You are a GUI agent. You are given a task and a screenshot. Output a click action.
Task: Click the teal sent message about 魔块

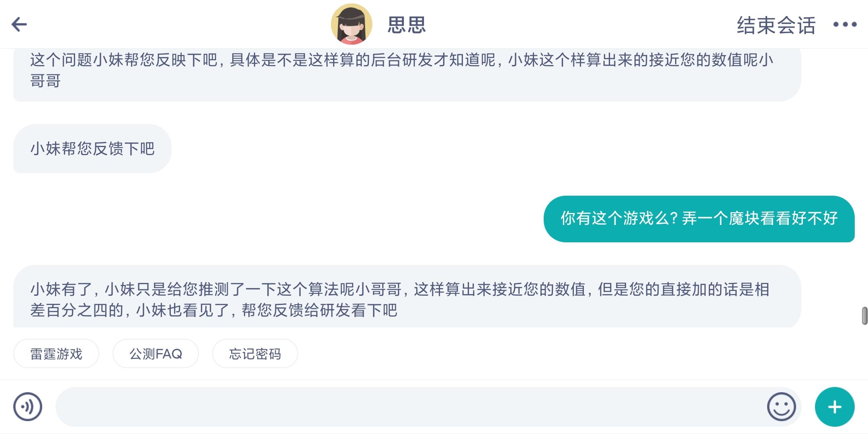pyautogui.click(x=699, y=219)
